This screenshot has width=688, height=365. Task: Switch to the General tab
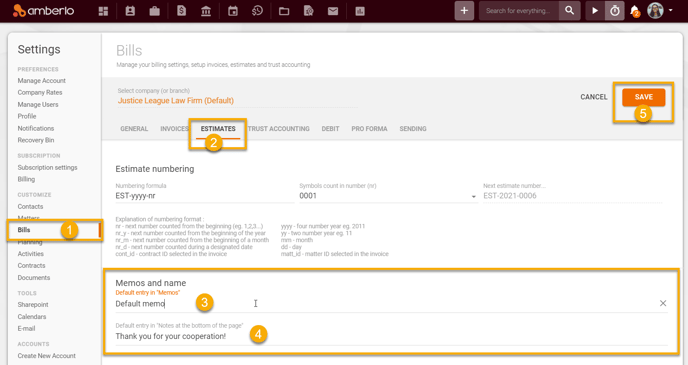[134, 129]
